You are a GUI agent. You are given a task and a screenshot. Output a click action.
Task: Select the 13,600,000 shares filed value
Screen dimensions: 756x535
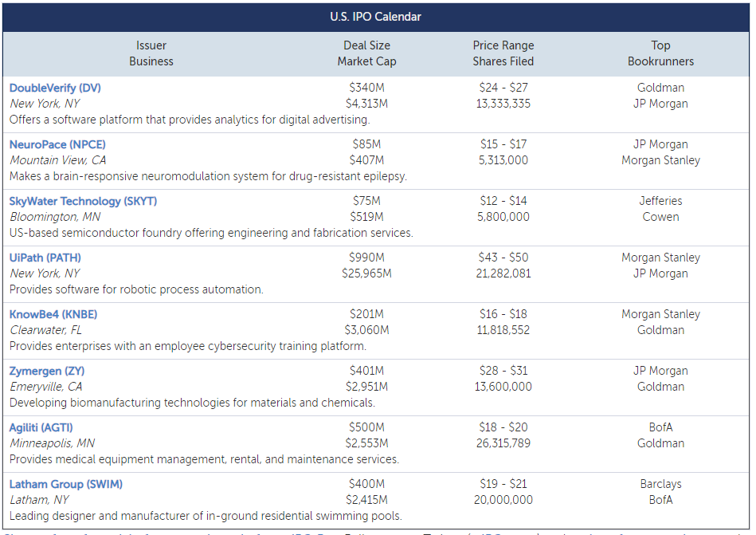point(503,387)
